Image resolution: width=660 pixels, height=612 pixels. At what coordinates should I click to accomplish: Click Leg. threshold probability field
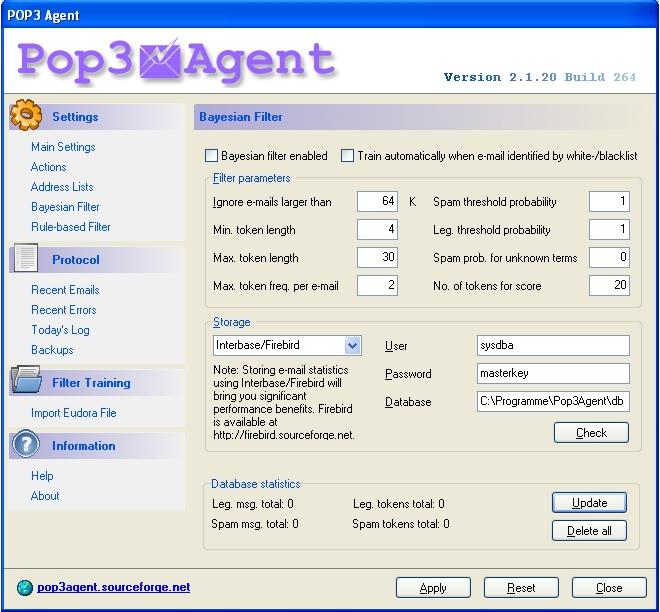pyautogui.click(x=609, y=229)
